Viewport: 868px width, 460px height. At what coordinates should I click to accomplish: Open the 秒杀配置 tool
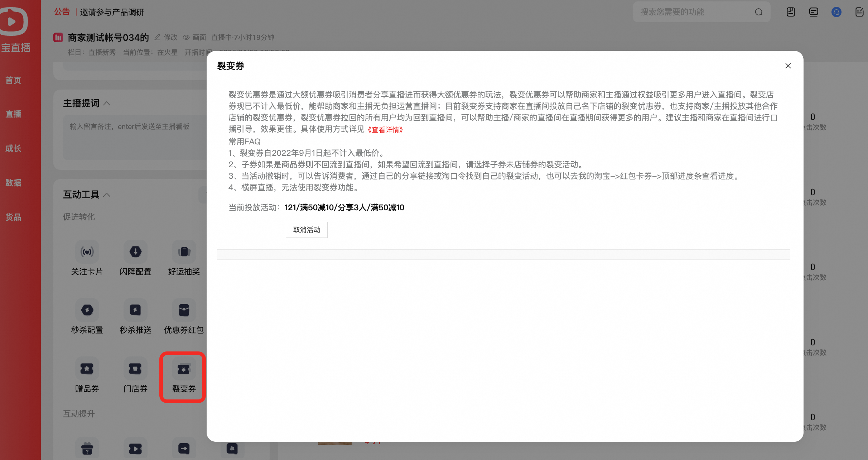[87, 310]
